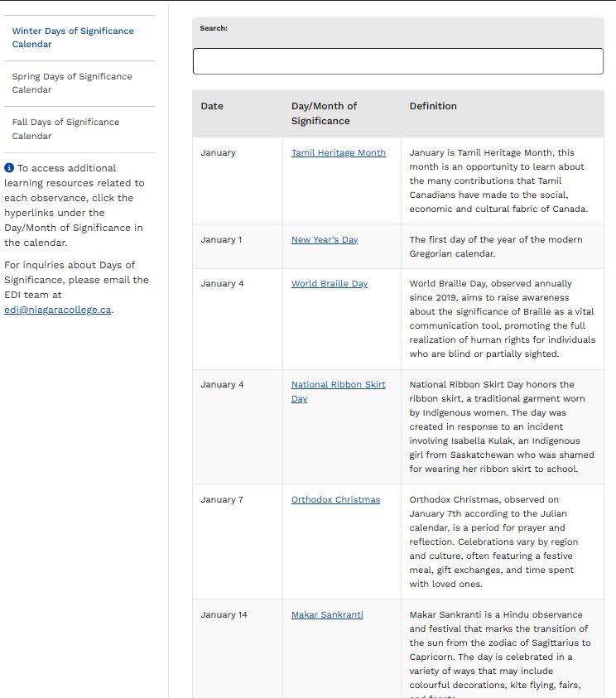The height and width of the screenshot is (698, 616).
Task: Select the January 14 date cell
Action: click(224, 615)
